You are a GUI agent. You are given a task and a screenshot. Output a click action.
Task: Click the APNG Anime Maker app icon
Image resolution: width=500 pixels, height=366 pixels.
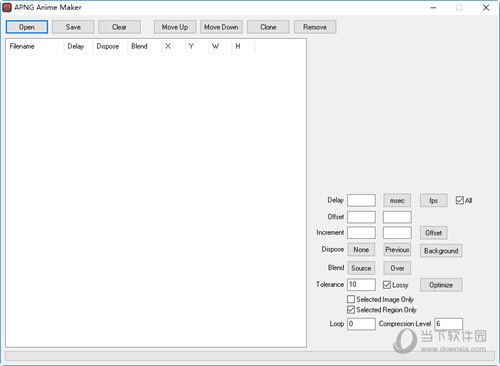[x=7, y=7]
